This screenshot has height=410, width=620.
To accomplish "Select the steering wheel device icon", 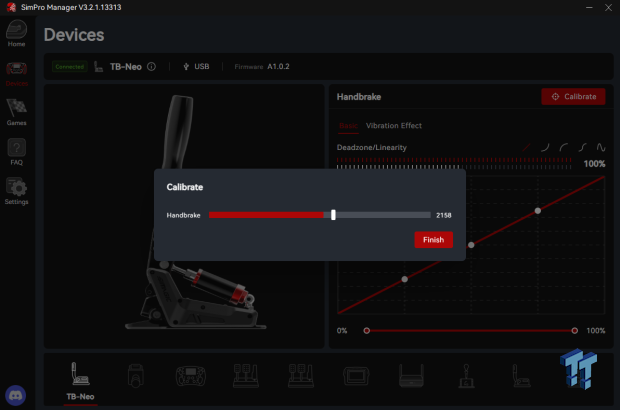I will (x=191, y=376).
